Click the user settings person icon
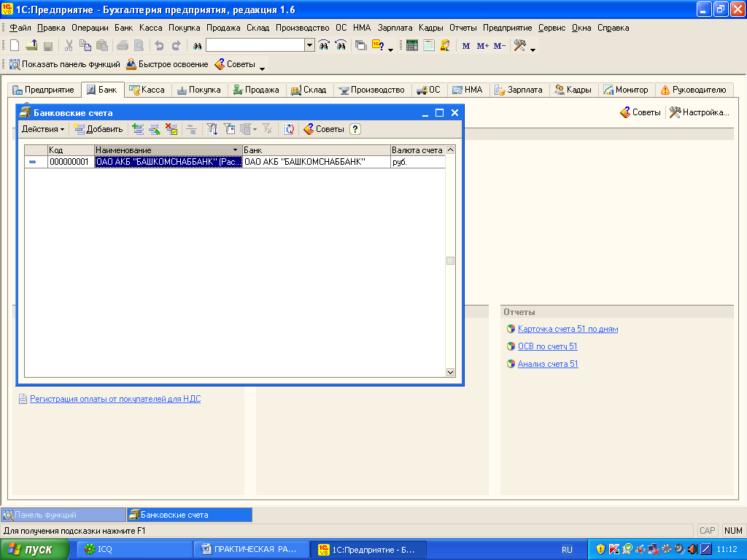The image size is (747, 560). 445,46
